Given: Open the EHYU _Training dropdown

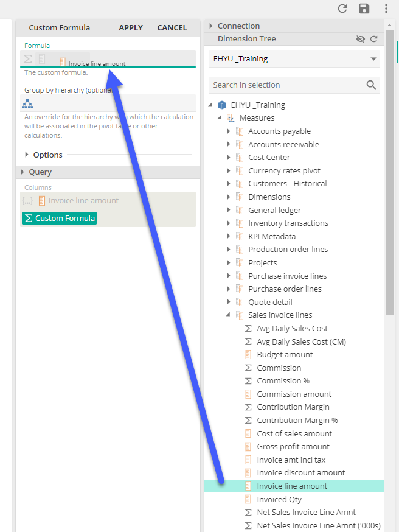Looking at the screenshot, I should click(373, 59).
